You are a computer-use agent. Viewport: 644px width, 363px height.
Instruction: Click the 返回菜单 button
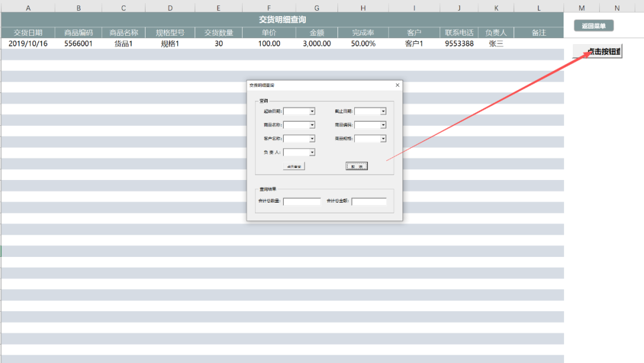pyautogui.click(x=593, y=26)
